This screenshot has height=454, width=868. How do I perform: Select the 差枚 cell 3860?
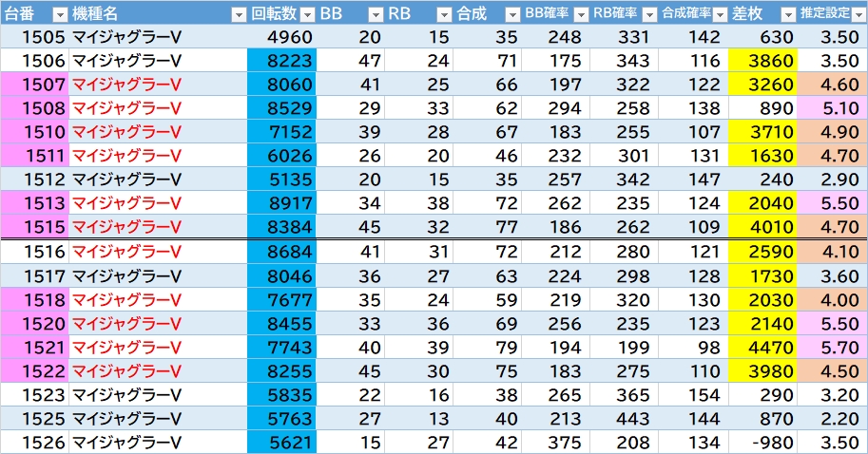pyautogui.click(x=762, y=60)
